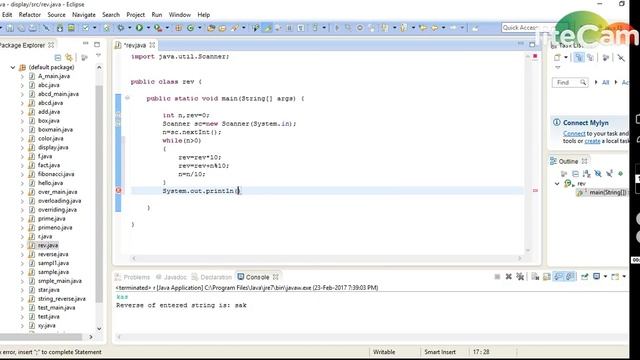
Task: Click the New Java Package icon in toolbar
Action: (178, 28)
